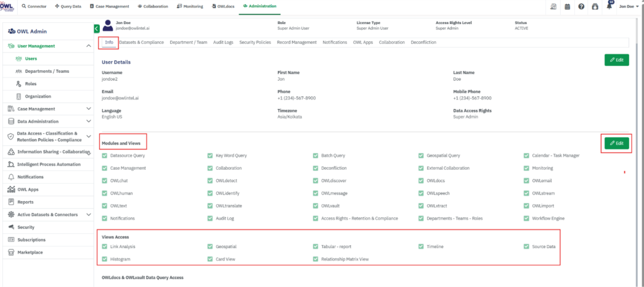This screenshot has width=644, height=287.
Task: Click the help question mark icon
Action: (x=581, y=6)
